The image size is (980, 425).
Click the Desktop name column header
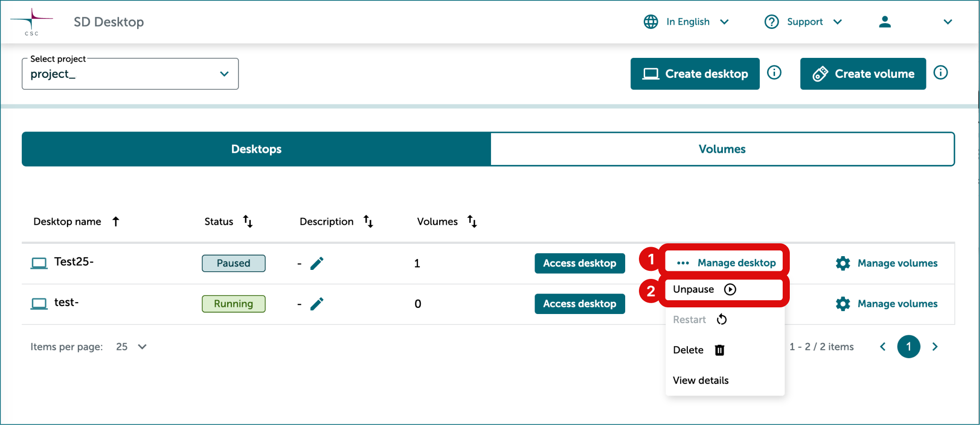[67, 222]
